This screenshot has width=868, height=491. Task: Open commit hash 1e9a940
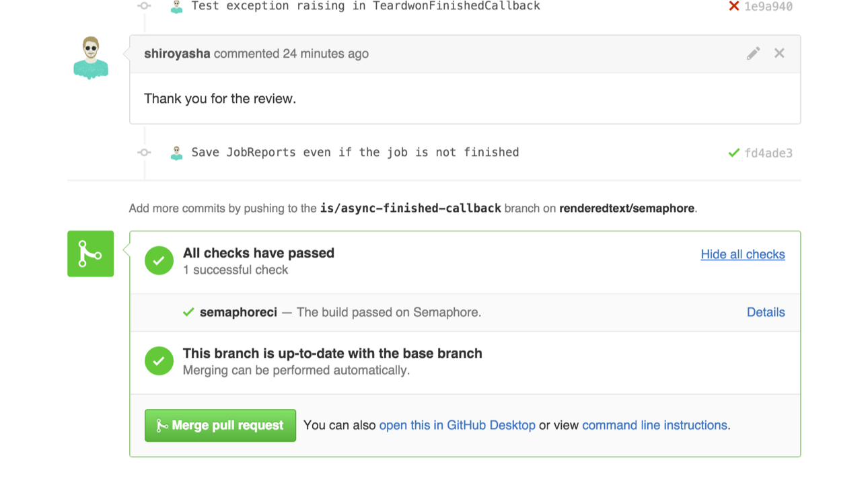pos(768,7)
